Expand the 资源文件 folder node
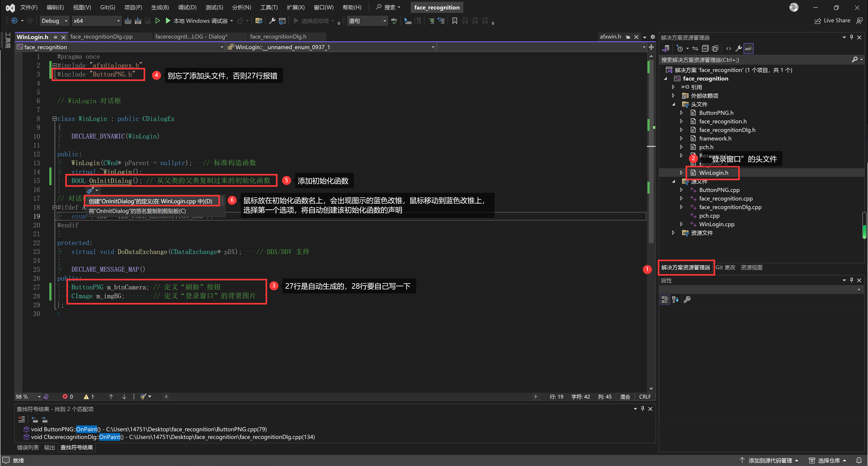 673,233
